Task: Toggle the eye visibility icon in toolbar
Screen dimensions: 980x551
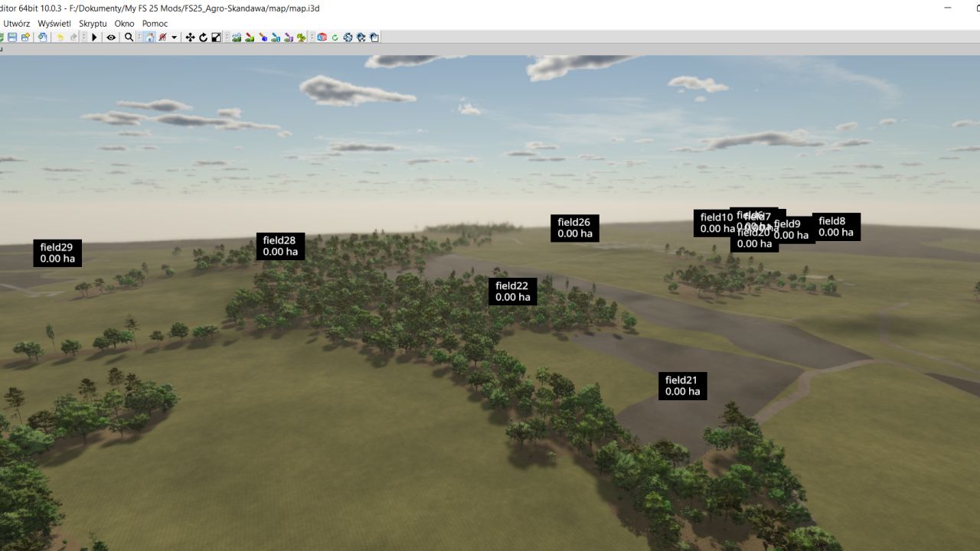Action: 111,37
